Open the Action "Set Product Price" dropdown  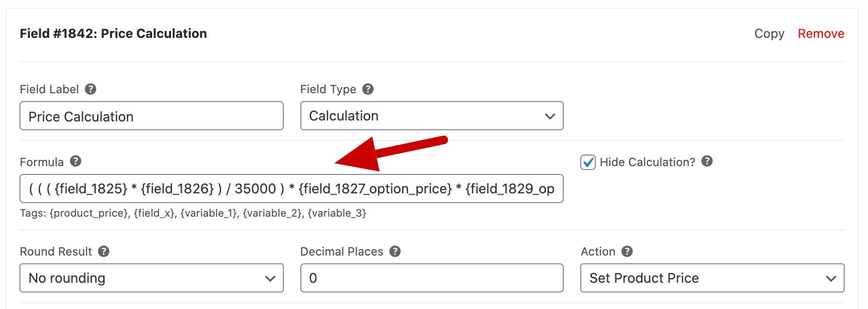[712, 278]
